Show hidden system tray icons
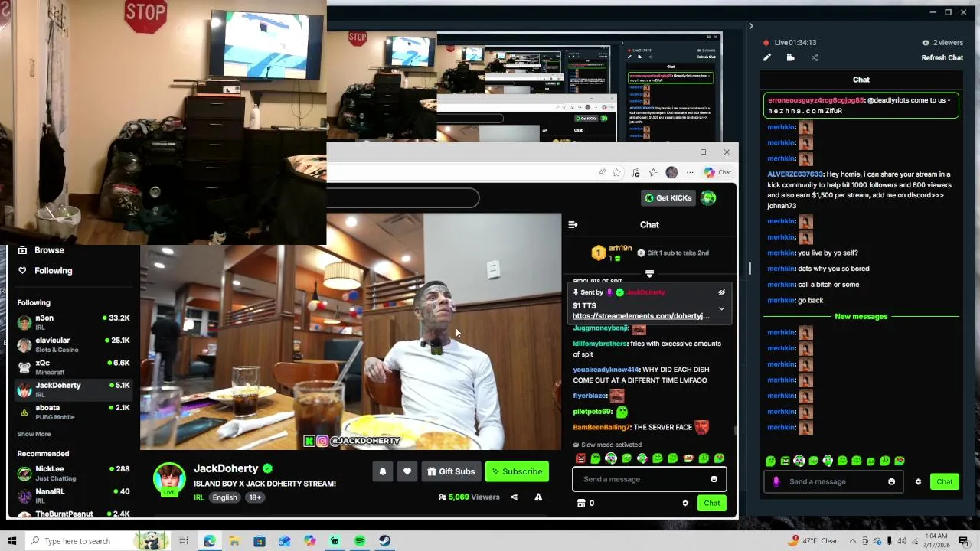This screenshot has width=980, height=551. (854, 541)
